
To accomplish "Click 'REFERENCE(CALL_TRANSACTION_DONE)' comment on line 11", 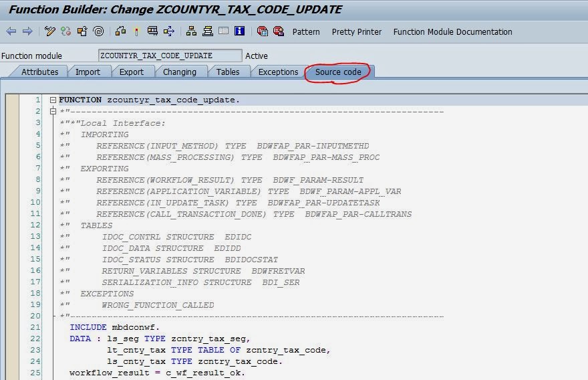I will tap(181, 214).
